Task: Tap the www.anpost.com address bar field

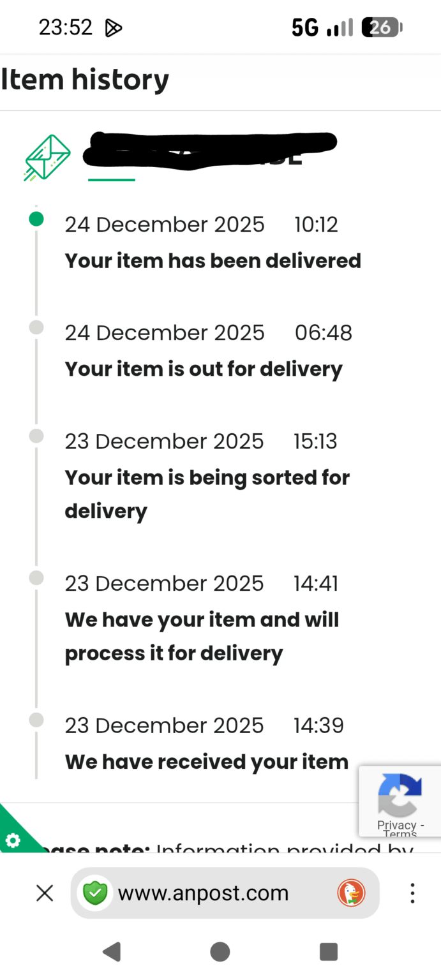Action: [x=203, y=893]
